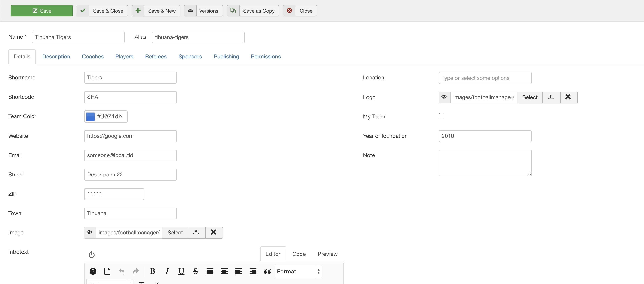Open the Sponsors tab
644x284 pixels.
pyautogui.click(x=190, y=57)
